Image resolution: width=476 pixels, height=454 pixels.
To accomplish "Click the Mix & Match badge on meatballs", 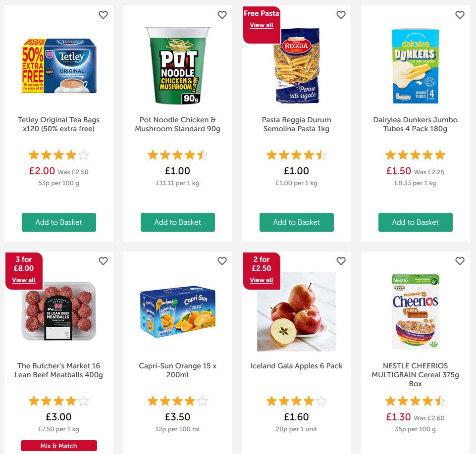I will 58,446.
